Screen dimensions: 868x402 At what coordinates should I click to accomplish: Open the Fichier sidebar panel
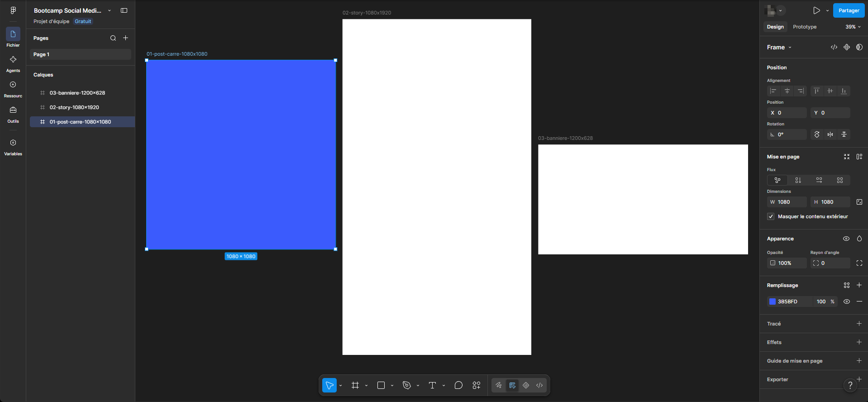(x=13, y=38)
